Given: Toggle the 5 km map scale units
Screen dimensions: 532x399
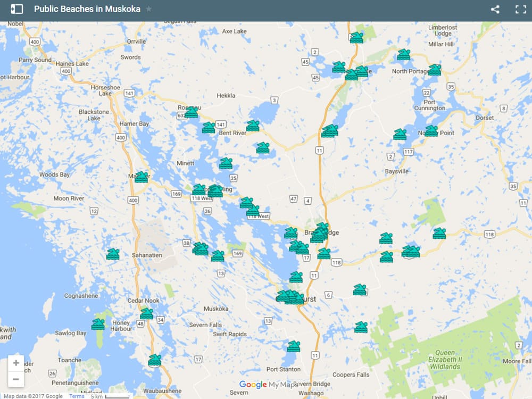Looking at the screenshot, I should tap(109, 396).
